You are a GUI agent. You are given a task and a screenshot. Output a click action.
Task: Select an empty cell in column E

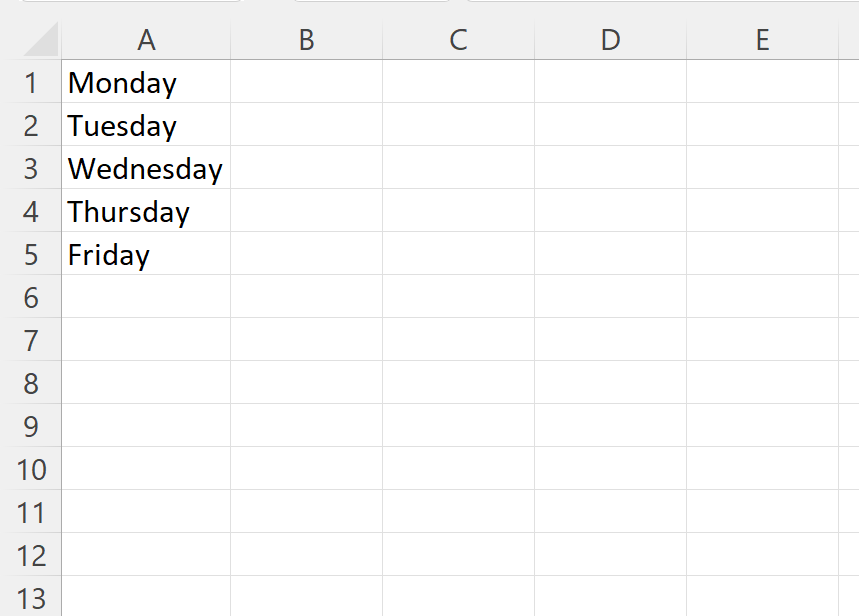click(x=762, y=297)
